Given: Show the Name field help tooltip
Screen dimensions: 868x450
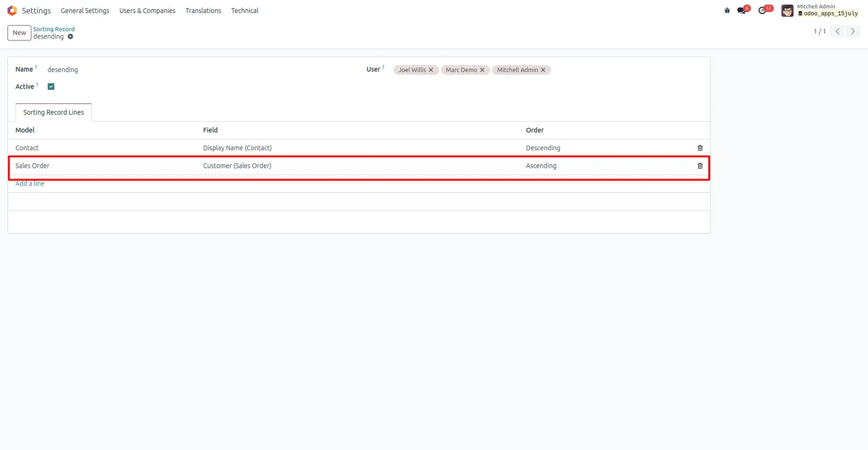Looking at the screenshot, I should tap(36, 68).
